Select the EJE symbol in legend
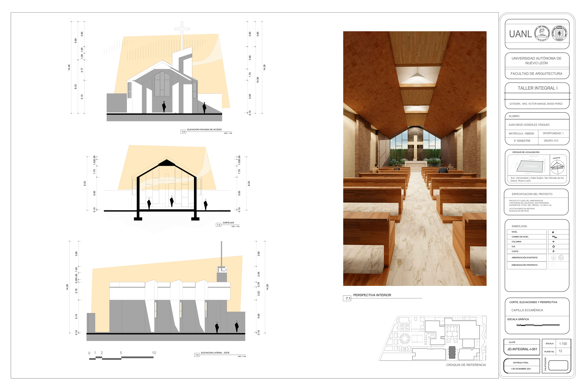This screenshot has height=392, width=588. pos(554,247)
